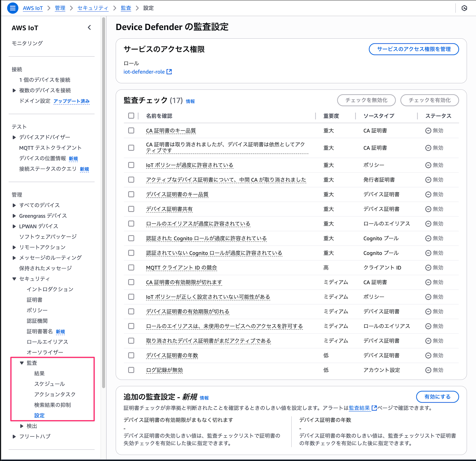The height and width of the screenshot is (461, 476).
Task: Collapse the セキュリティ section
Action: 14,279
